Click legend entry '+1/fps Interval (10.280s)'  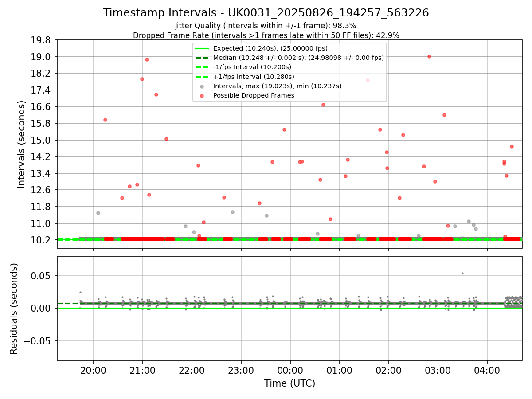pos(254,77)
